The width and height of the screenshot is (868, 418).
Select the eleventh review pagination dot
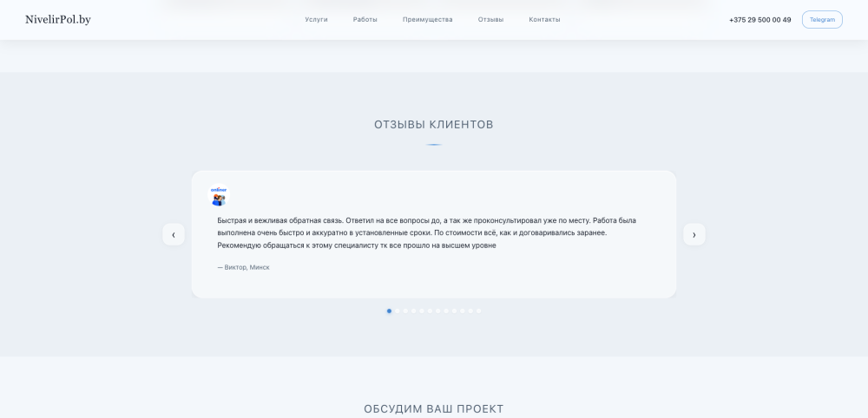[x=470, y=310]
